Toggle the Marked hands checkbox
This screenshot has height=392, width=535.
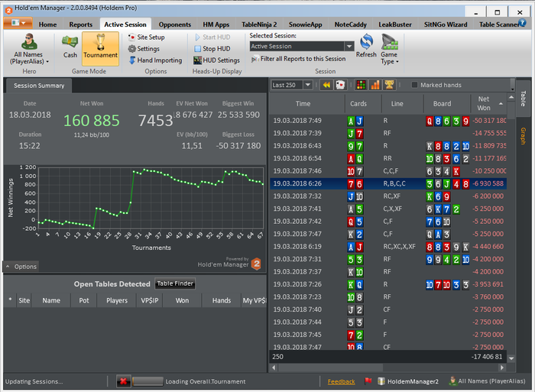(414, 85)
